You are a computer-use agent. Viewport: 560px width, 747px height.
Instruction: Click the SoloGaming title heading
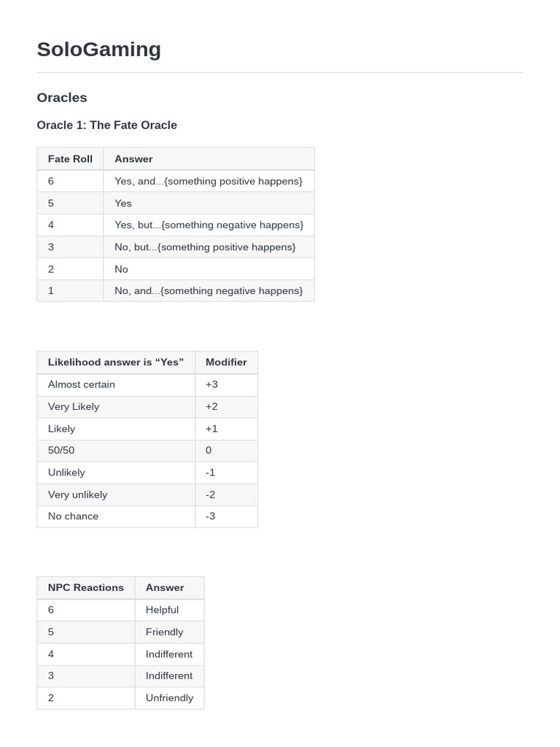98,50
